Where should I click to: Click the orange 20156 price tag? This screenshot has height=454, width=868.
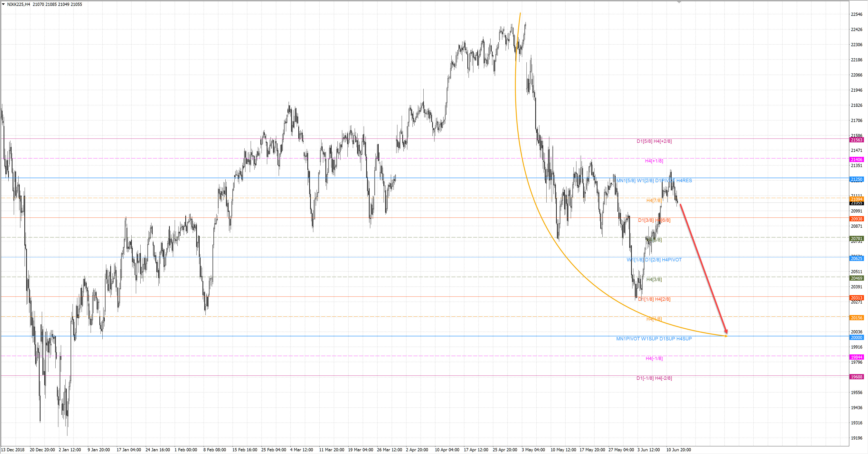coord(856,318)
